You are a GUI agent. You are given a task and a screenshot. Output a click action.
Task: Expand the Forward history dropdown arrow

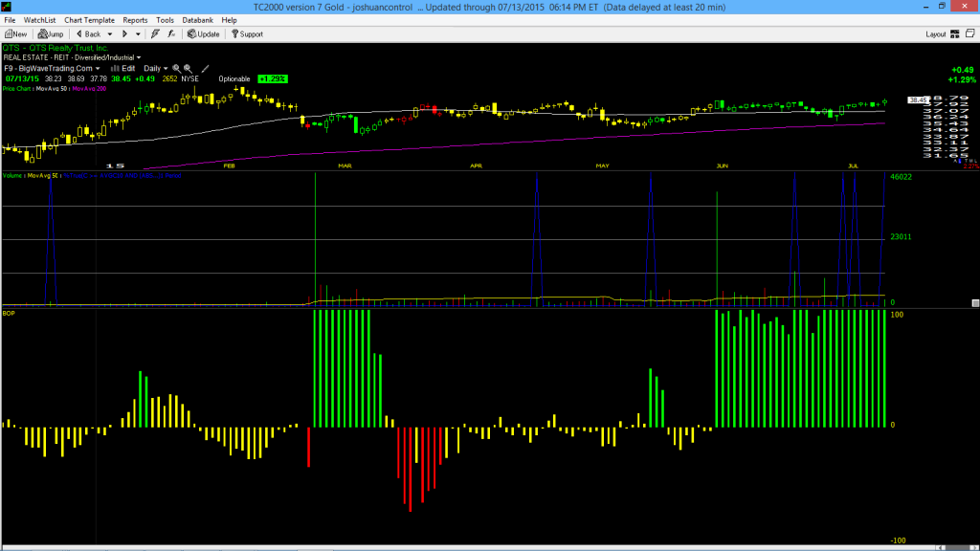(138, 34)
